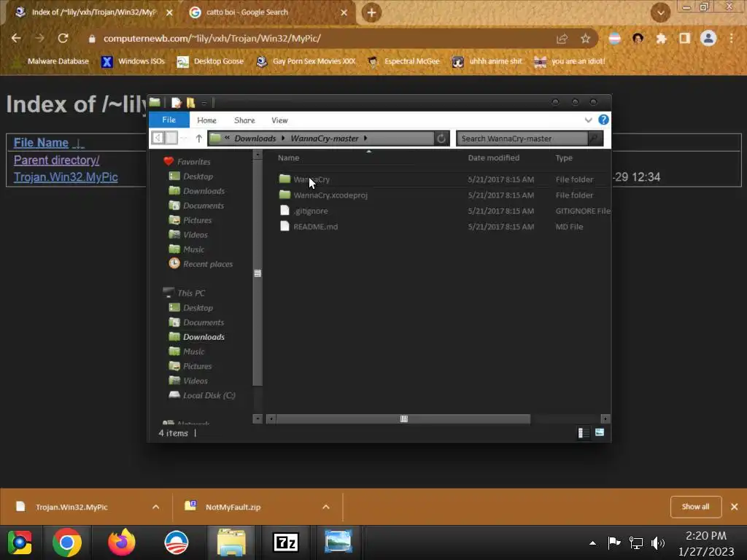Toggle Chrome side panel icon
Image resolution: width=747 pixels, height=560 pixels.
(684, 39)
